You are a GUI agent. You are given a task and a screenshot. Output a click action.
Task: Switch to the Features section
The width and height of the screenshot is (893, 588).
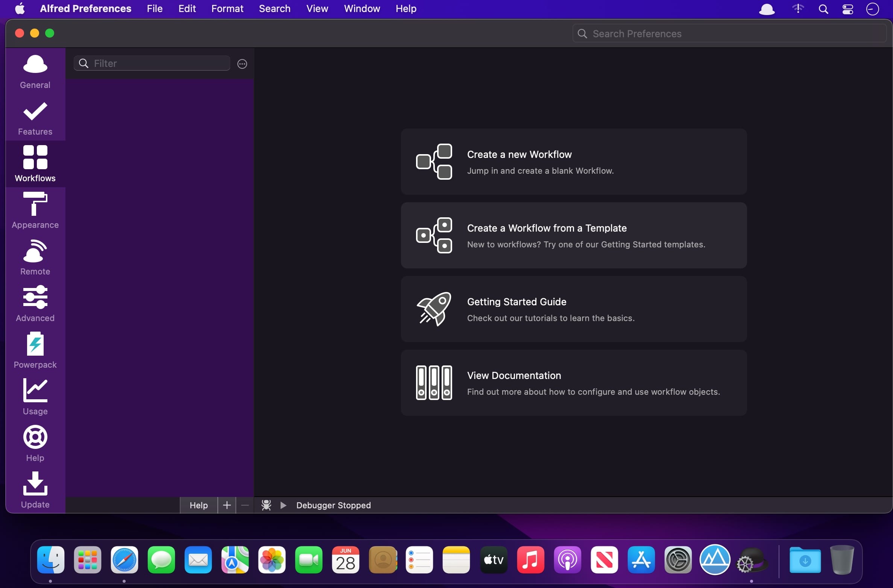[35, 118]
